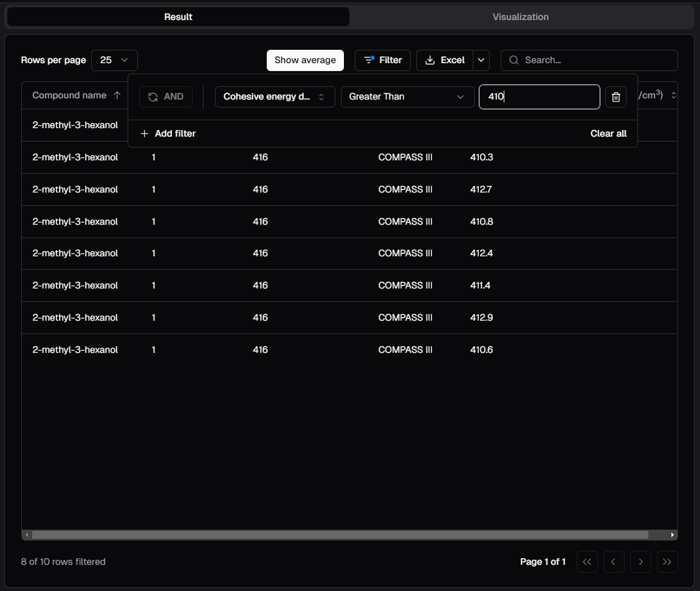Viewport: 700px width, 591px height.
Task: Go to the next page
Action: click(640, 562)
